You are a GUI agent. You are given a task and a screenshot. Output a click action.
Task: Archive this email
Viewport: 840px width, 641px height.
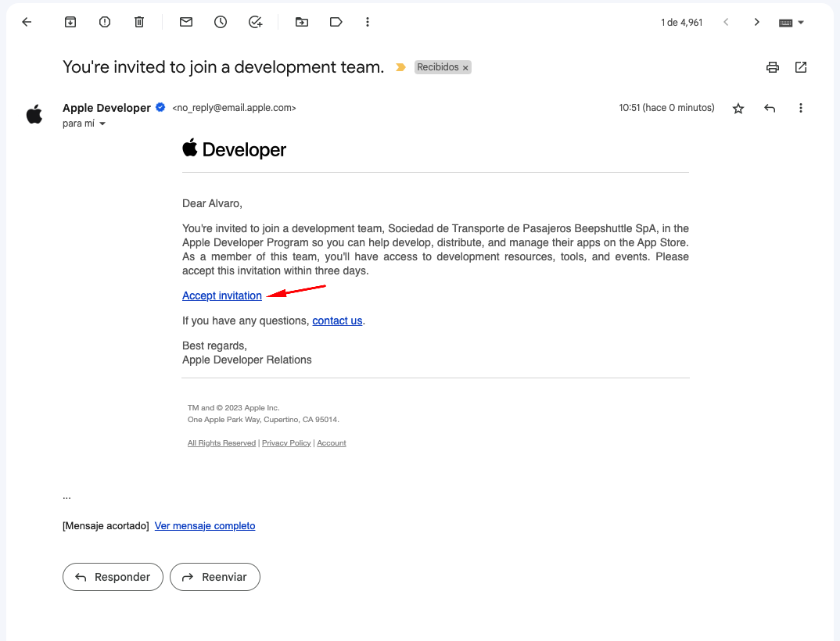tap(70, 22)
